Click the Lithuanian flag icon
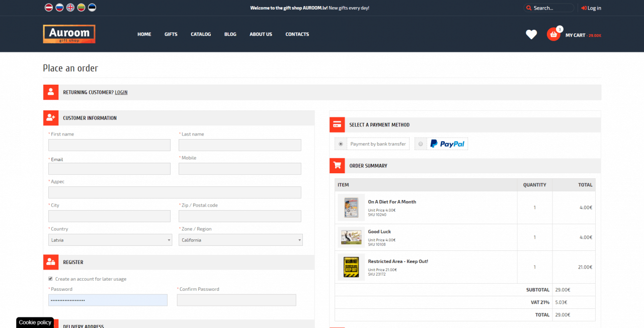This screenshot has height=328, width=644. tap(81, 8)
